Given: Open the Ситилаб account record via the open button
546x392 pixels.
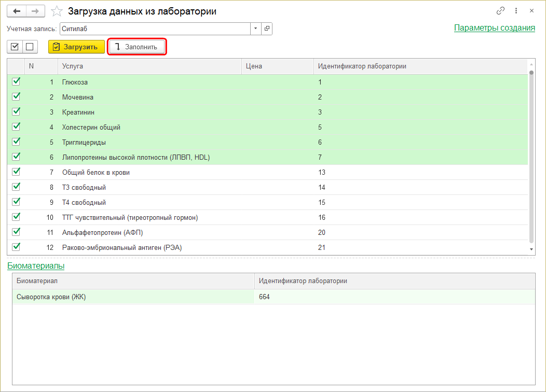Looking at the screenshot, I should [x=267, y=29].
